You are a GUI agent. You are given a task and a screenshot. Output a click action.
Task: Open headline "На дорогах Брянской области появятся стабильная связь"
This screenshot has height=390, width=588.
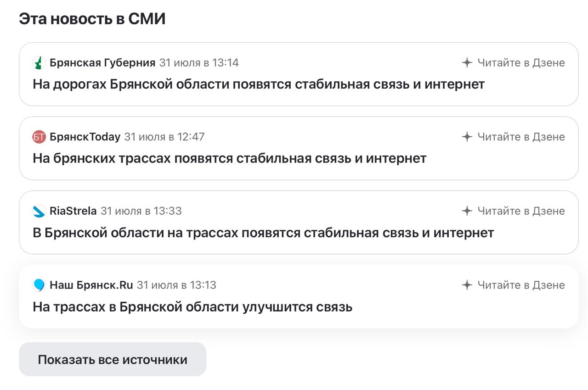coord(259,84)
